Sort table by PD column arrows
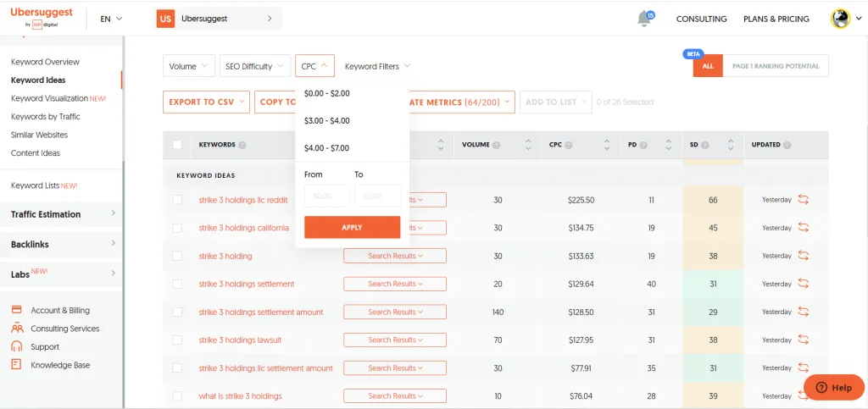868x409 pixels. pos(669,145)
